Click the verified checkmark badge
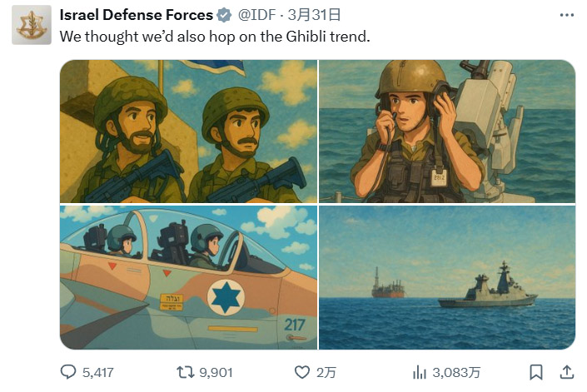The width and height of the screenshot is (587, 392). point(223,16)
